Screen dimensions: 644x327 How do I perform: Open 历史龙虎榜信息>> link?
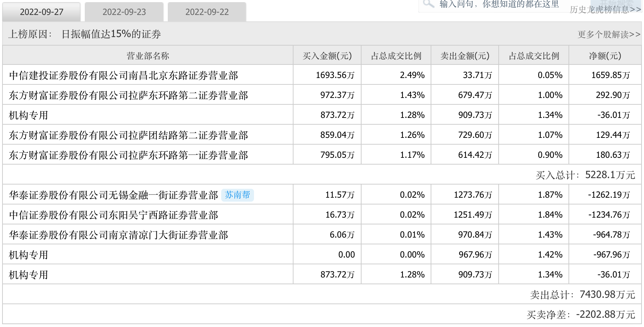(605, 10)
